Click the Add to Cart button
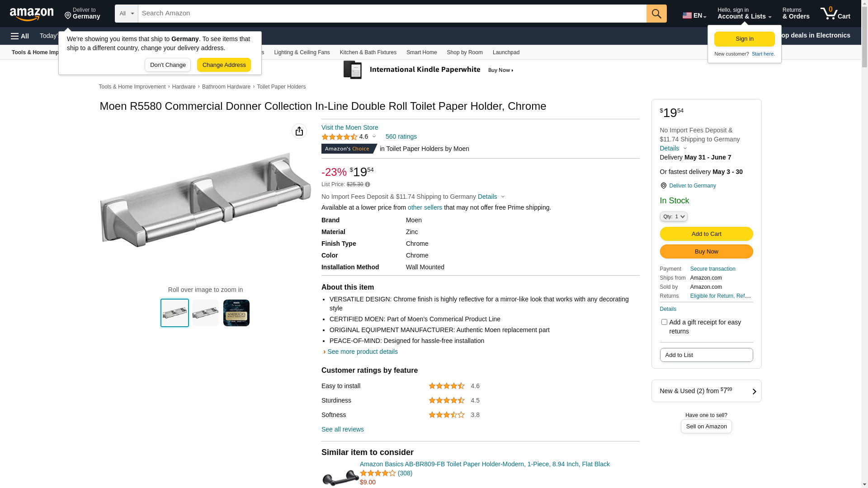This screenshot has width=868, height=488. pyautogui.click(x=706, y=234)
